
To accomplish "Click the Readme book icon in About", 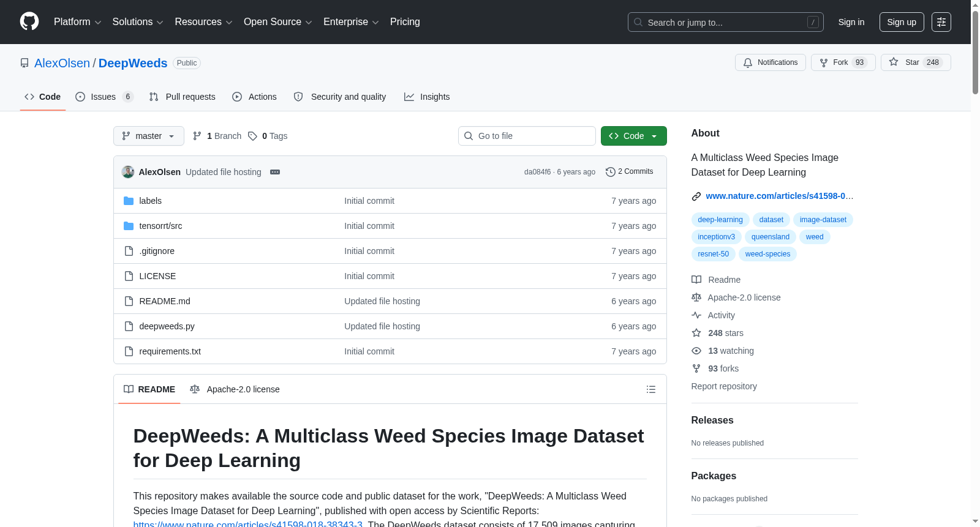I will pyautogui.click(x=696, y=280).
